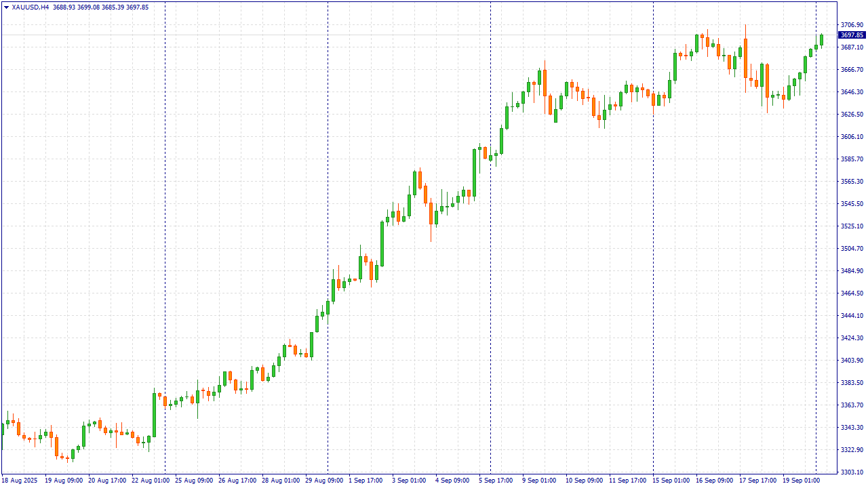868x488 pixels.
Task: Click time axis label 25 Aug 09:00
Action: coord(194,481)
